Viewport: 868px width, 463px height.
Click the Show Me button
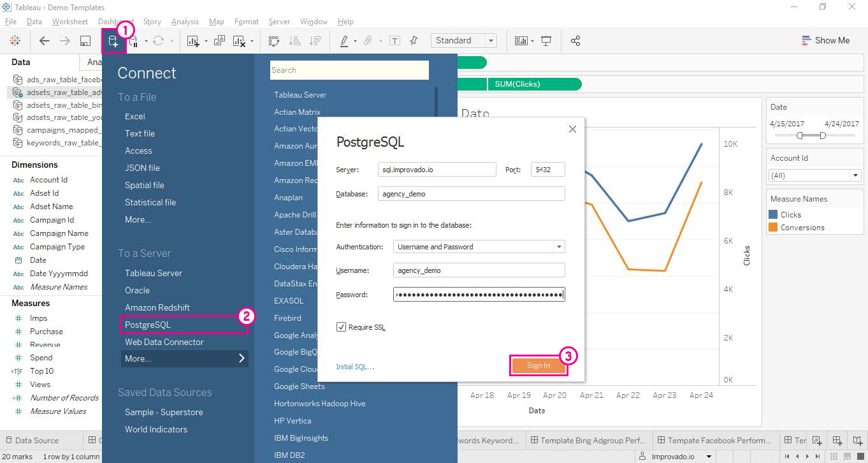826,40
